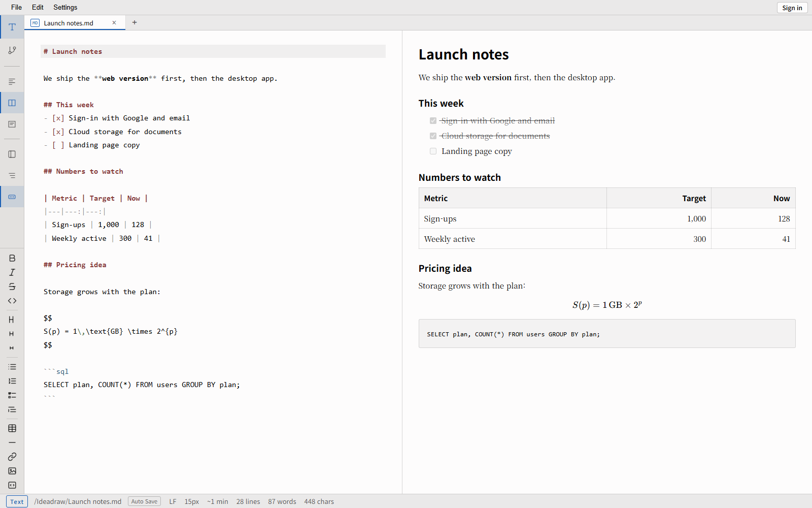812x508 pixels.
Task: Check the Landing page copy checkbox
Action: point(433,151)
